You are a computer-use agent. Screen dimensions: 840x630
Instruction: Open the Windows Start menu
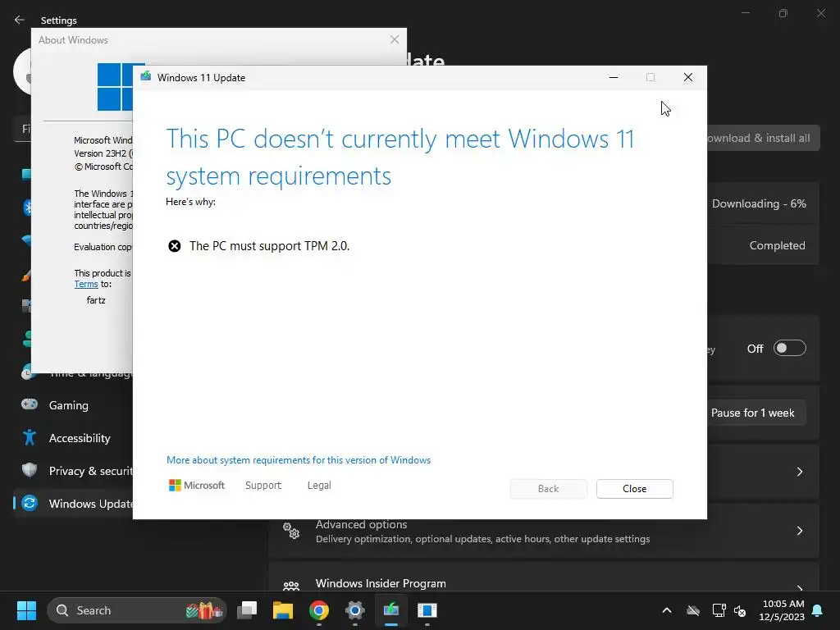[x=26, y=610]
